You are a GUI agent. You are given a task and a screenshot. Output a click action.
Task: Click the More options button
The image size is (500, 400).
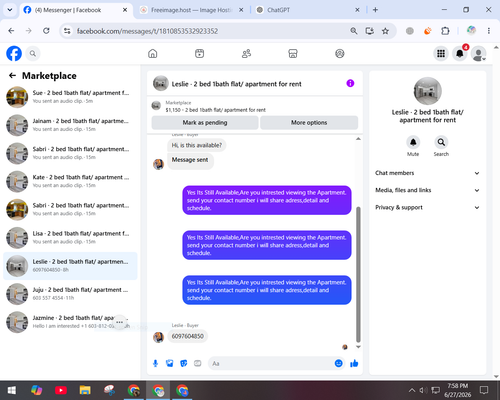pyautogui.click(x=309, y=123)
